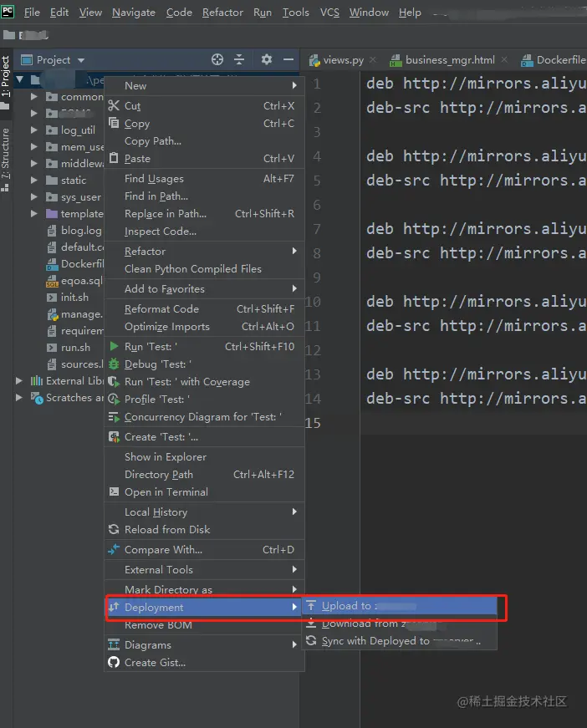Open the Refactor submenu in context menu
The width and height of the screenshot is (587, 728).
(x=204, y=252)
